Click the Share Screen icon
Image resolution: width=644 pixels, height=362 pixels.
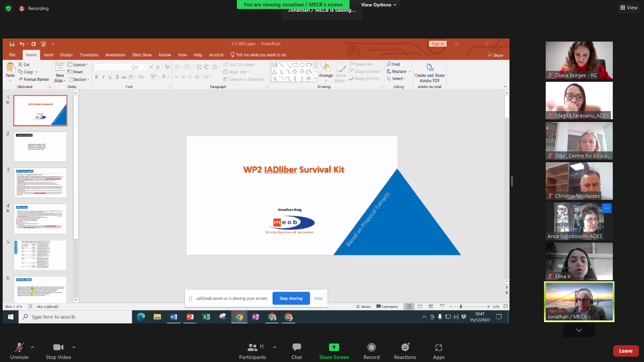[334, 347]
